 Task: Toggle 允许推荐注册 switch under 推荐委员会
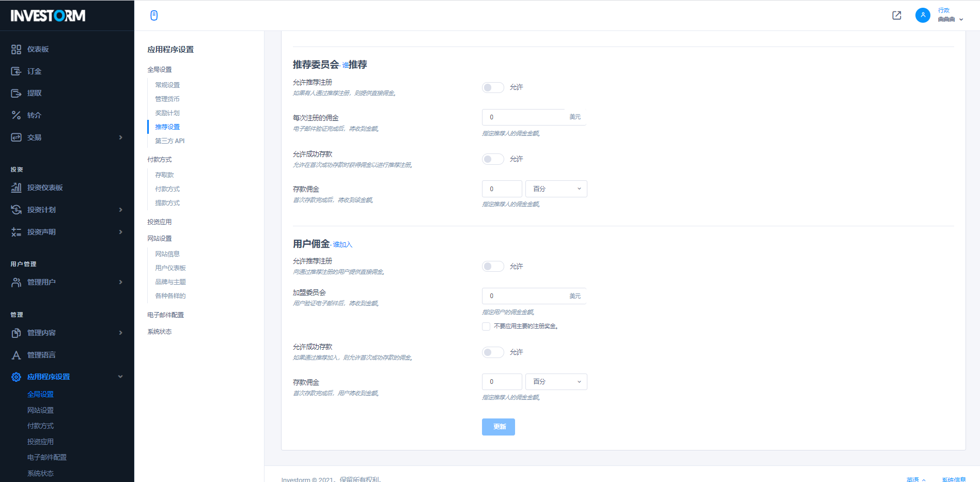click(493, 87)
